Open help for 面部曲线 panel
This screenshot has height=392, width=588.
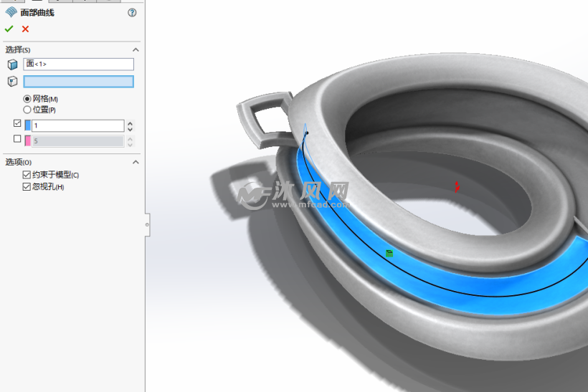132,13
